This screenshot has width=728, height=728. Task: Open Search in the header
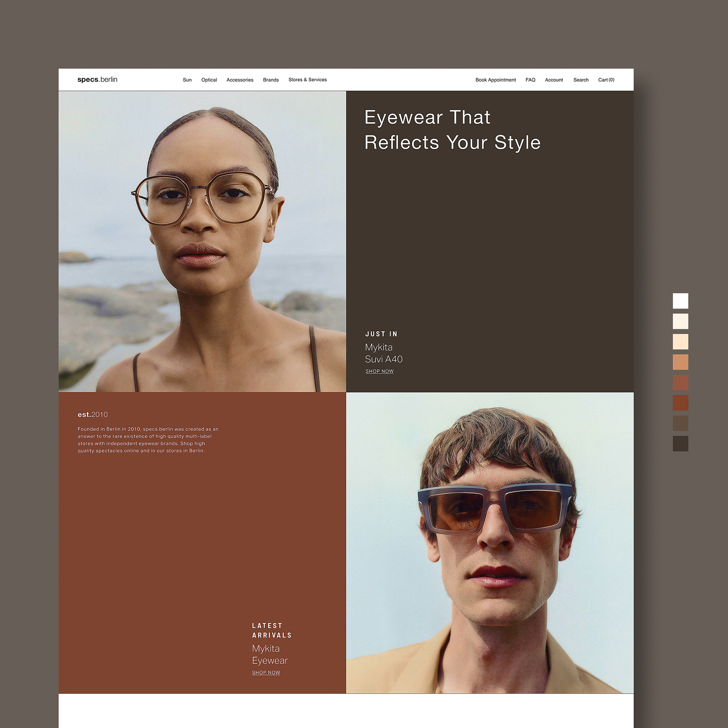click(581, 80)
